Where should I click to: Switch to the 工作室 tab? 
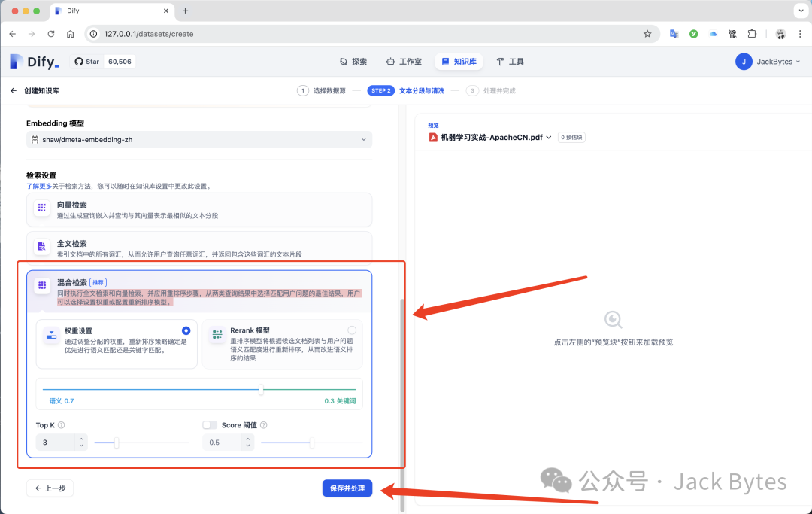(x=404, y=62)
